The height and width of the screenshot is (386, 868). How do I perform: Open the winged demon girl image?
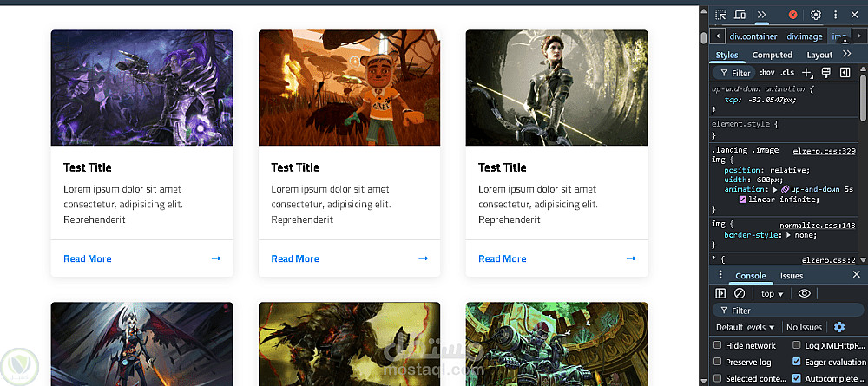coord(141,344)
